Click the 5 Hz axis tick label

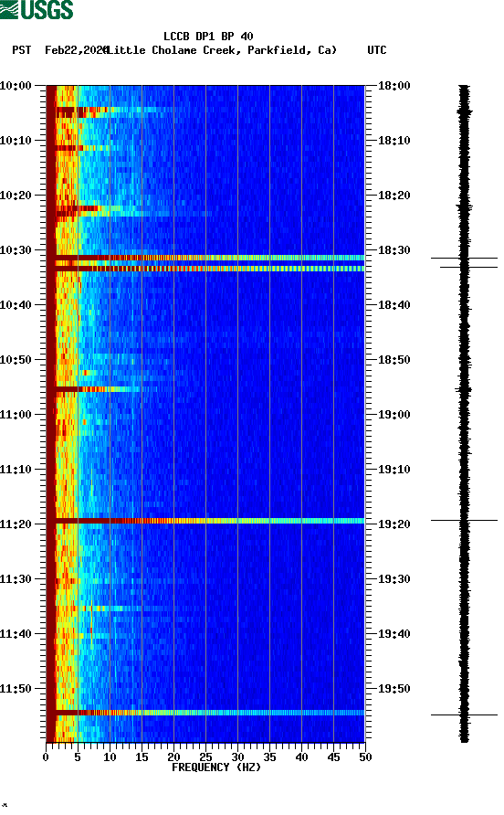tap(78, 757)
